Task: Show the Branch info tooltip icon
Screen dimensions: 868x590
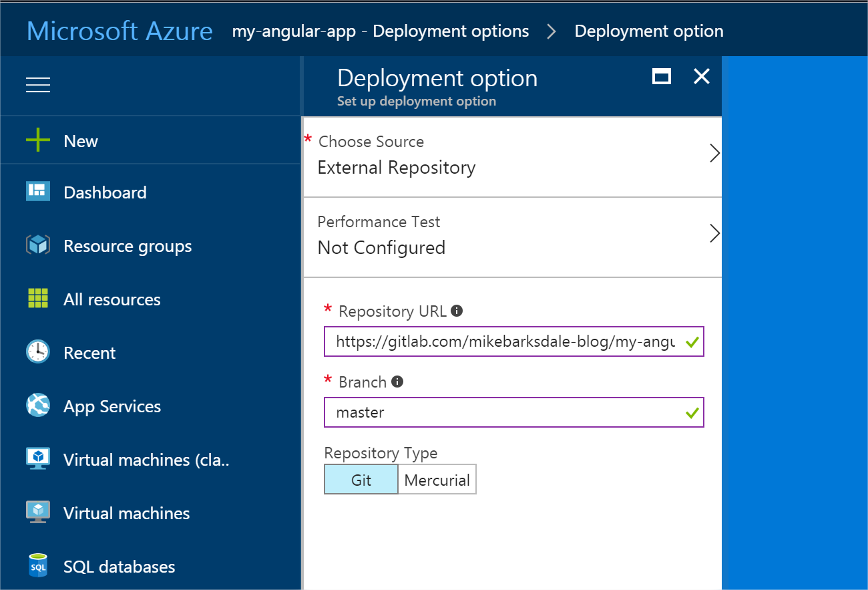Action: 397,382
